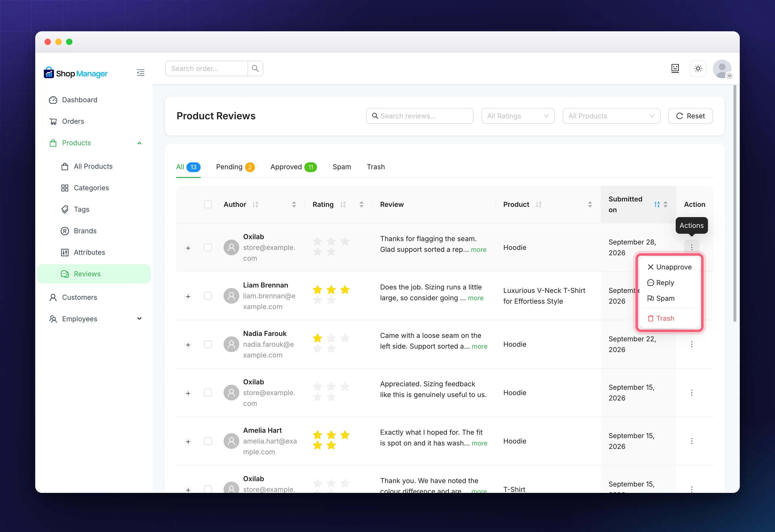
Task: Switch to the Approved tab
Action: tap(294, 167)
